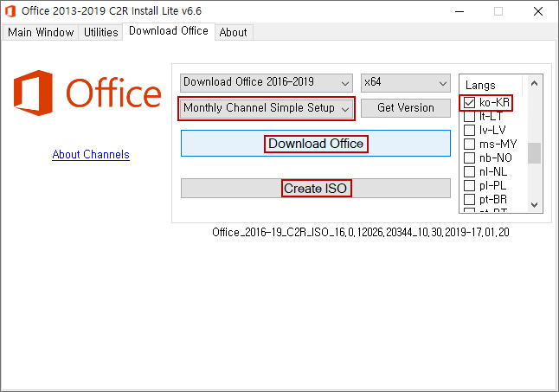Click the Office icon in title bar

coord(10,11)
